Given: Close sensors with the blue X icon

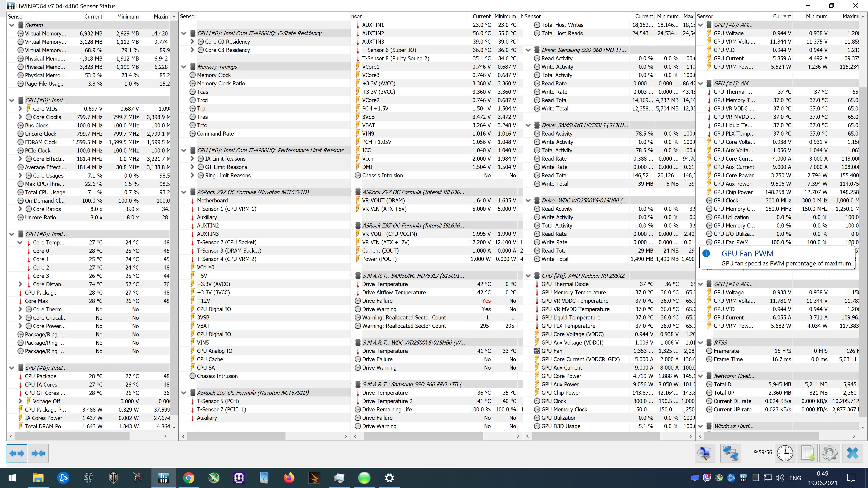Looking at the screenshot, I should [x=852, y=453].
